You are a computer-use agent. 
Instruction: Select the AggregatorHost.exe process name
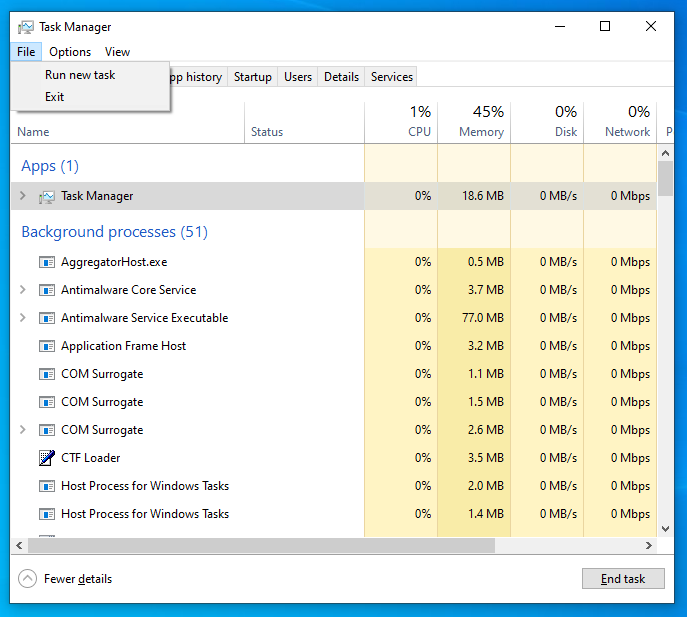point(114,262)
